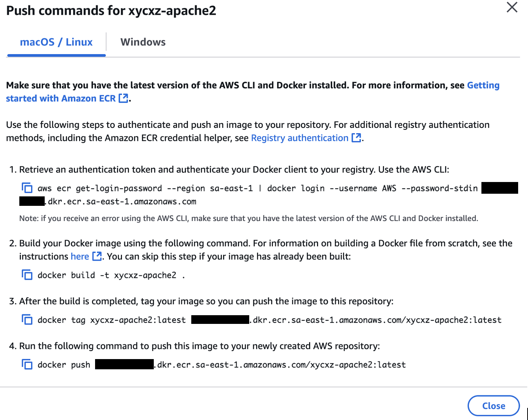The image size is (528, 420).
Task: Copy the docker build command
Action: (27, 275)
